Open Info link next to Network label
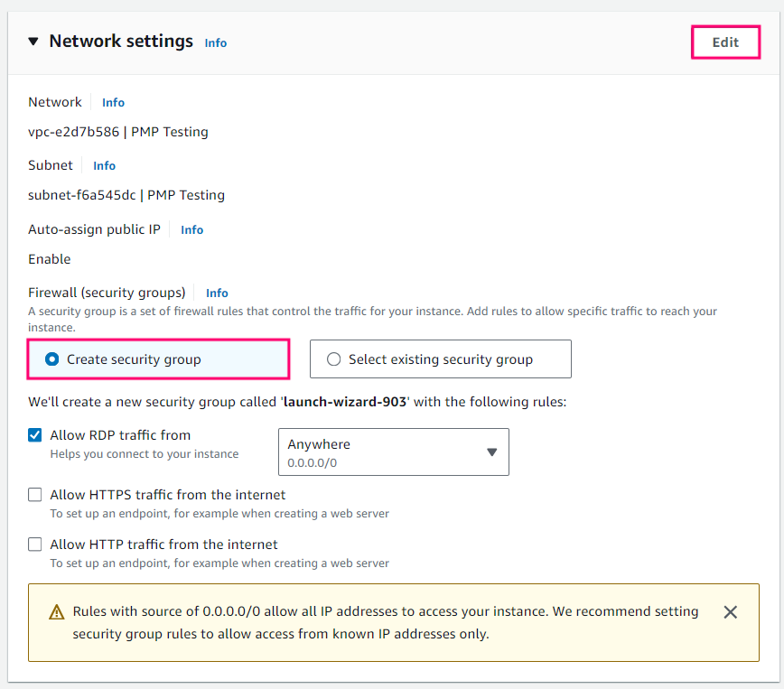 113,103
